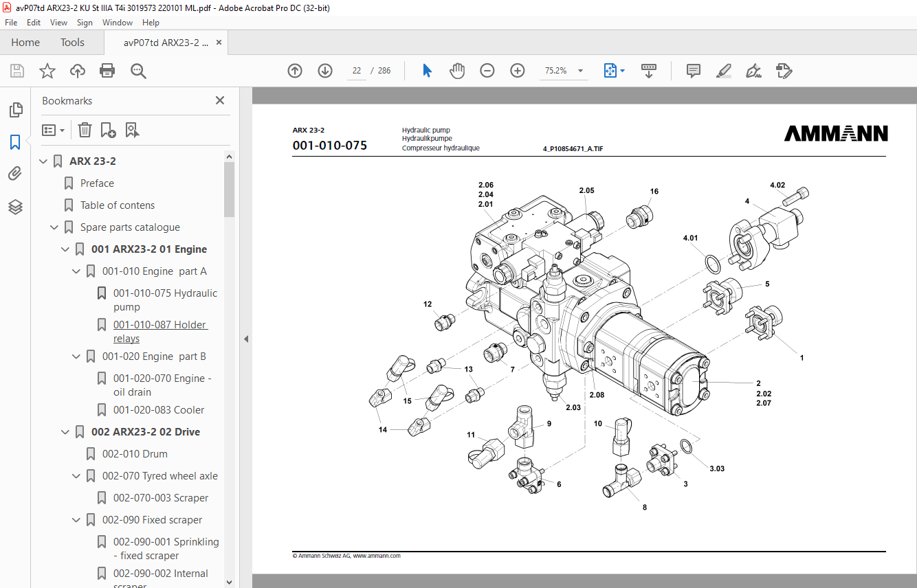This screenshot has width=917, height=588.
Task: Bookmark this file with star icon
Action: [47, 71]
